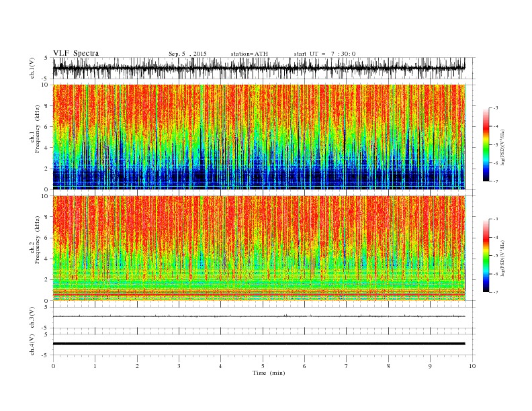
Task: Click the "6" tick on the time axis
Action: [x=304, y=366]
